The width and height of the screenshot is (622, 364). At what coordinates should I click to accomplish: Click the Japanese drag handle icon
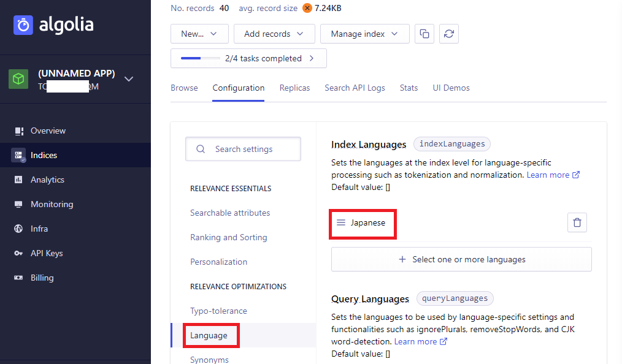click(341, 222)
